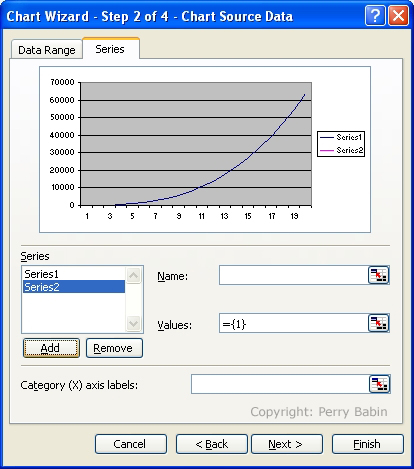
Task: Click the Help question mark icon
Action: click(x=375, y=15)
